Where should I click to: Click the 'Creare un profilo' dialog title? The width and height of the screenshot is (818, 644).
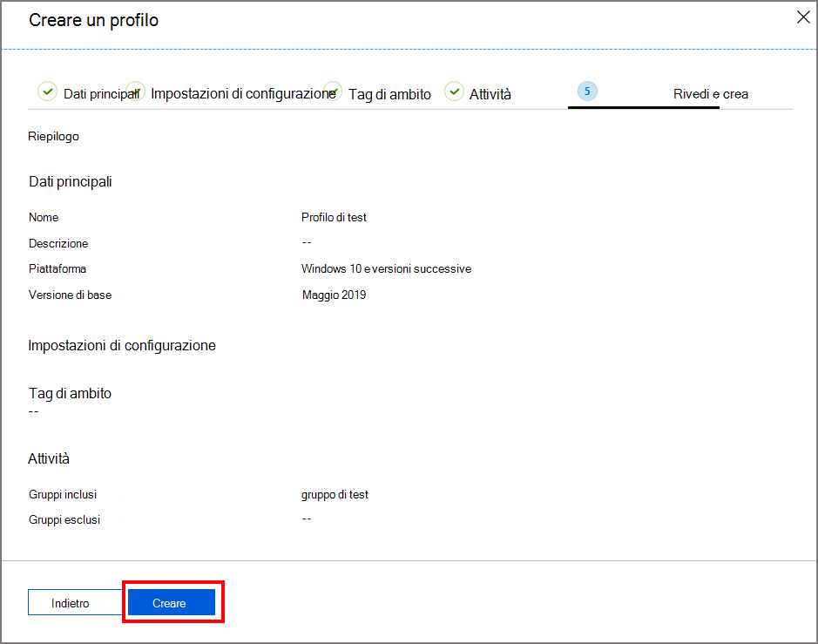[x=94, y=20]
